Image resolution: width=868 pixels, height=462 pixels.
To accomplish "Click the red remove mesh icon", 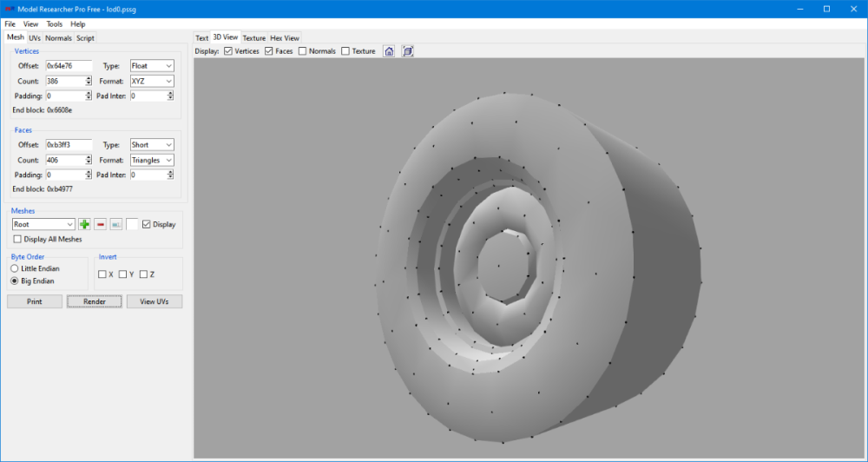I will coord(100,224).
